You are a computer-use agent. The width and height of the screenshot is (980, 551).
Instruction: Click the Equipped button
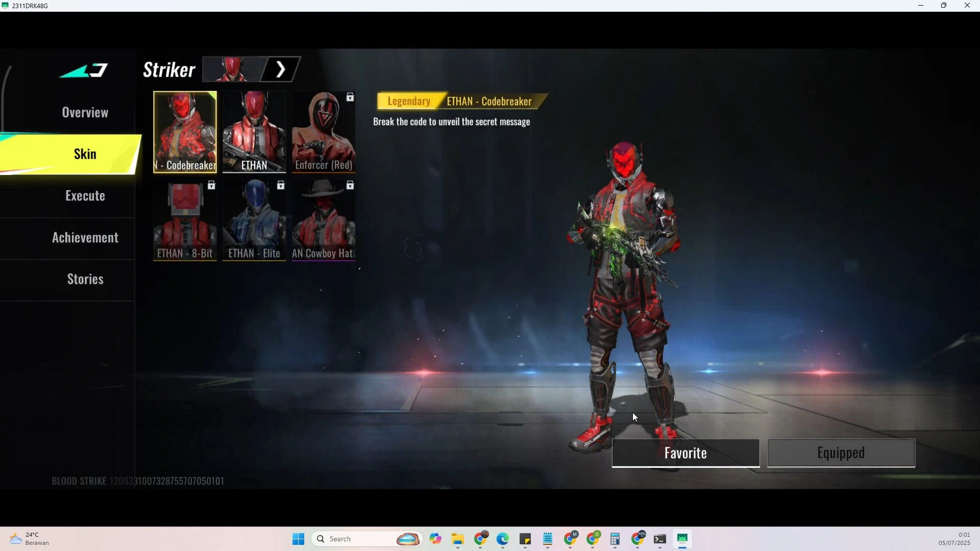click(841, 453)
